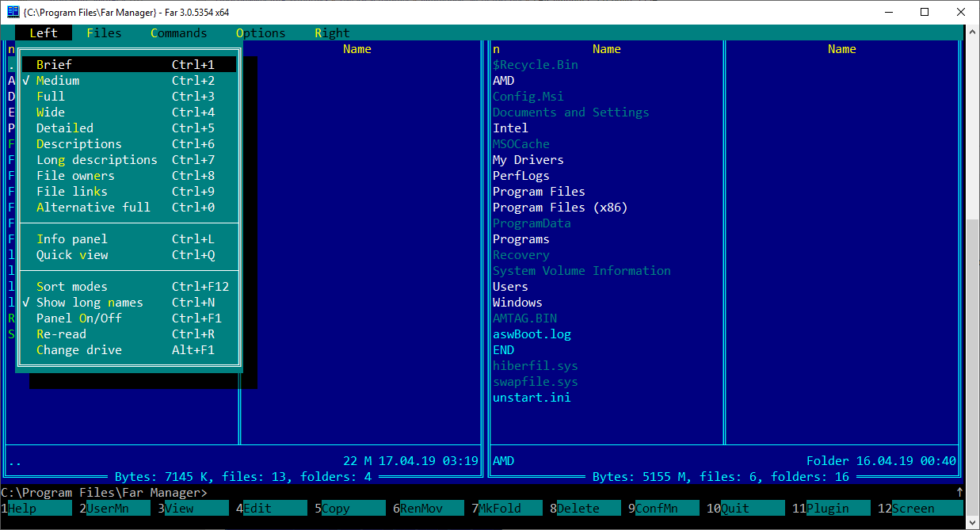
Task: Click the 3 View function key
Action: [x=193, y=509]
